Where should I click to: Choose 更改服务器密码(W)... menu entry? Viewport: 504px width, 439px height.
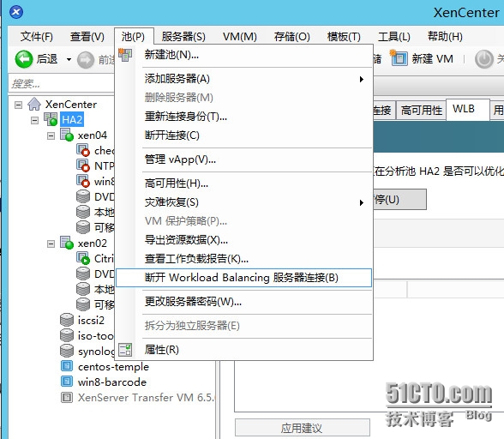[243, 302]
